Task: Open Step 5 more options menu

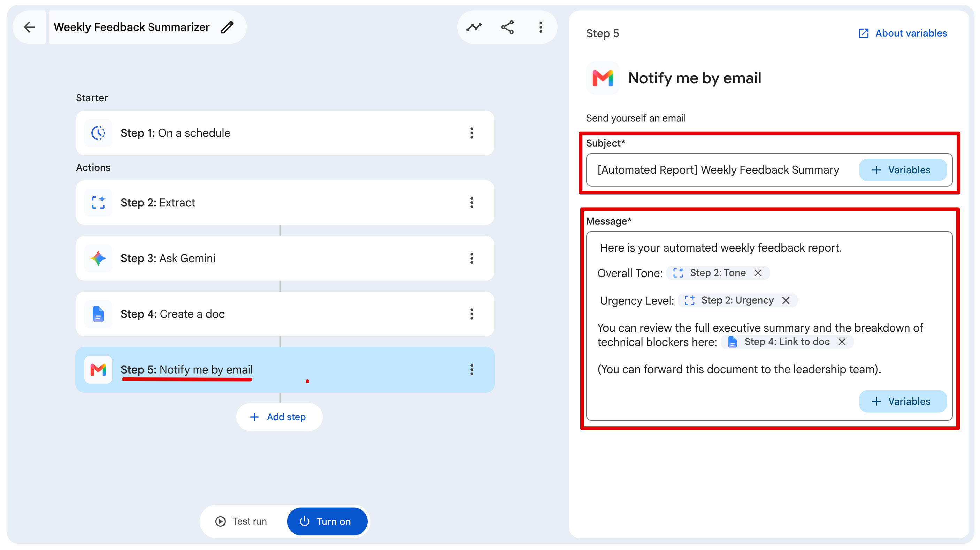Action: (472, 369)
